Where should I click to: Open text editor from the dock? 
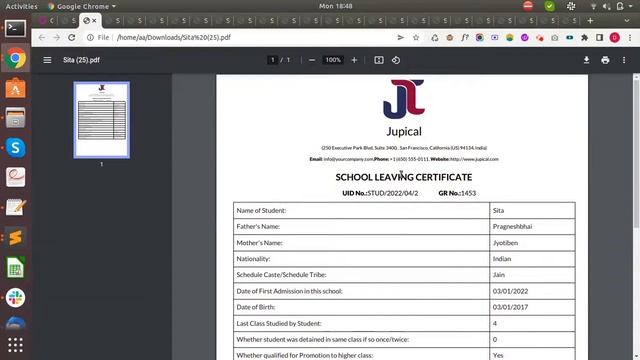[x=16, y=207]
